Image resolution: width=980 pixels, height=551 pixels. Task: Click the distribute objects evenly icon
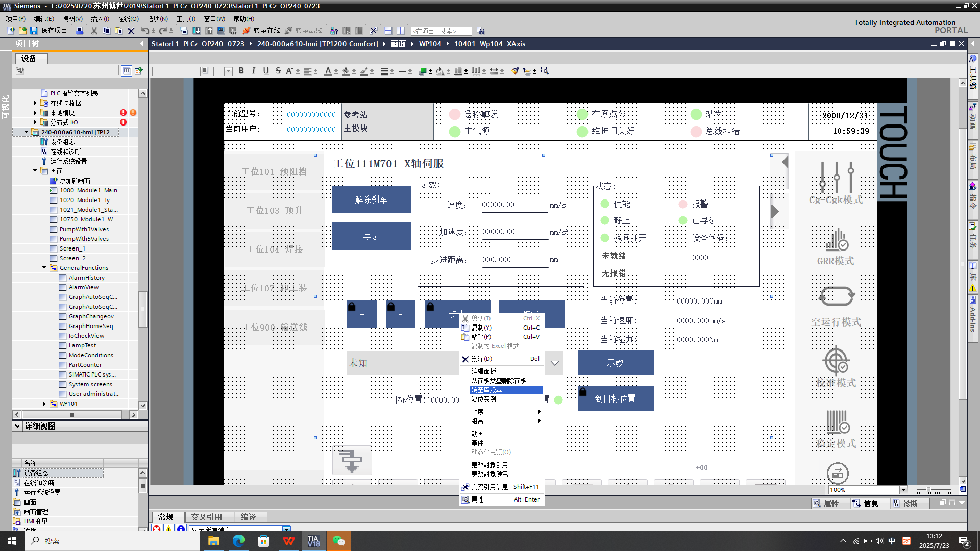476,71
